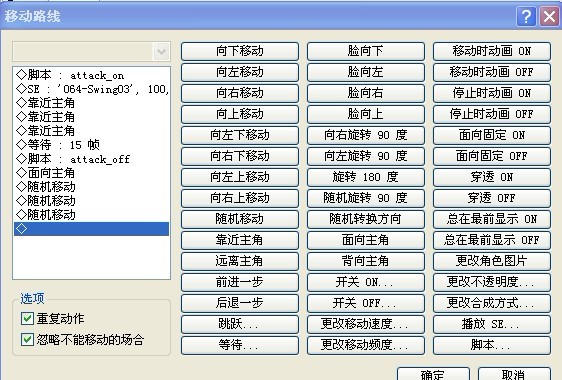Open the 跳跃... command dialog

[x=240, y=324]
